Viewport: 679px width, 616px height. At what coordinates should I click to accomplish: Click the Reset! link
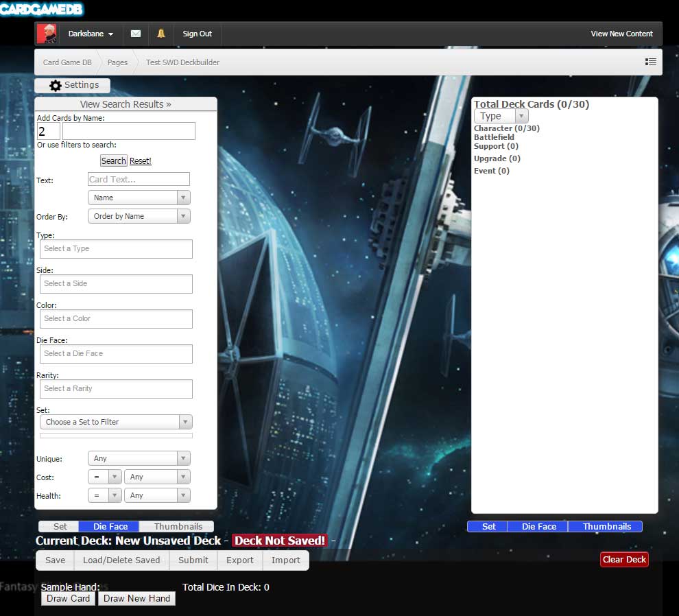click(x=141, y=161)
